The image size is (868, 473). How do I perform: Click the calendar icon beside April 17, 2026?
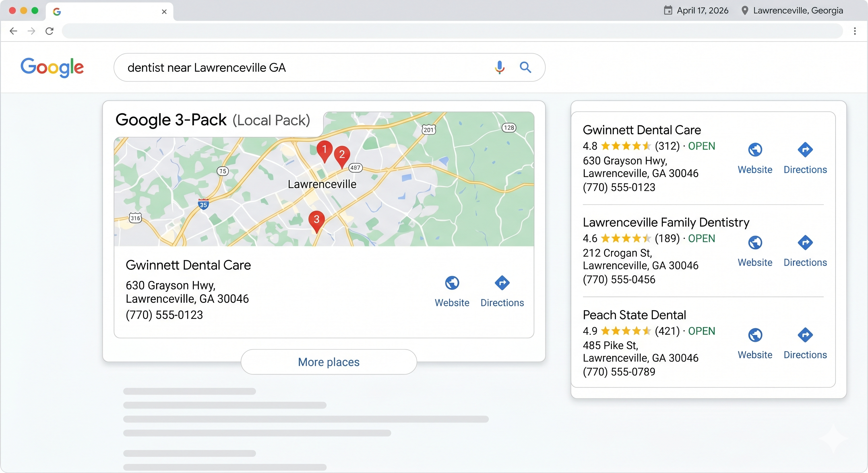pos(668,10)
